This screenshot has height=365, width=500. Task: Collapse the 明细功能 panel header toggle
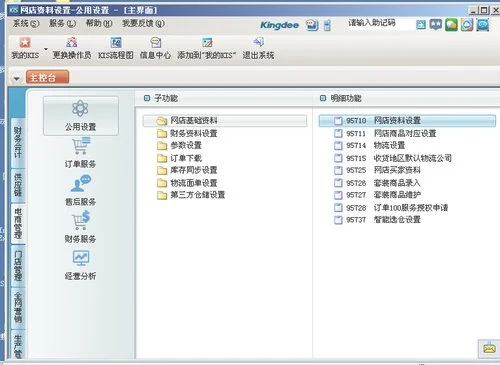(x=323, y=98)
